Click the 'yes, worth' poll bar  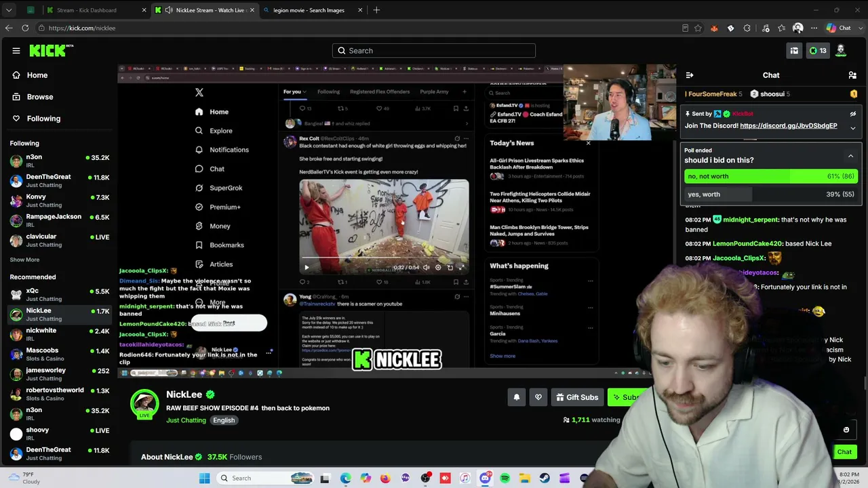click(771, 195)
